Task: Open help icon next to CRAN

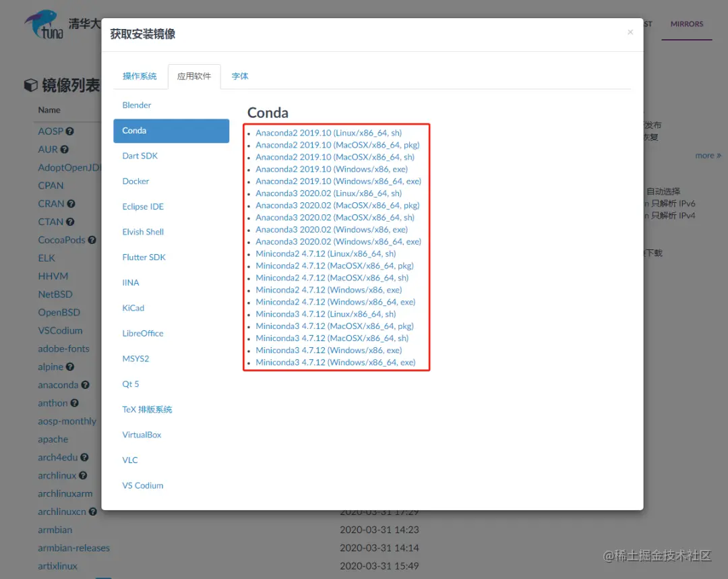Action: click(71, 204)
